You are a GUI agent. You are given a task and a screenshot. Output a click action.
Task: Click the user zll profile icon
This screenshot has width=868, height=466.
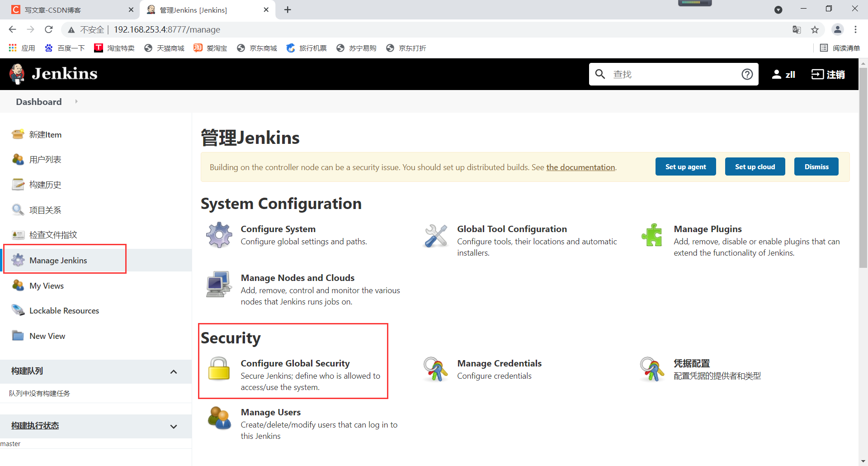776,74
